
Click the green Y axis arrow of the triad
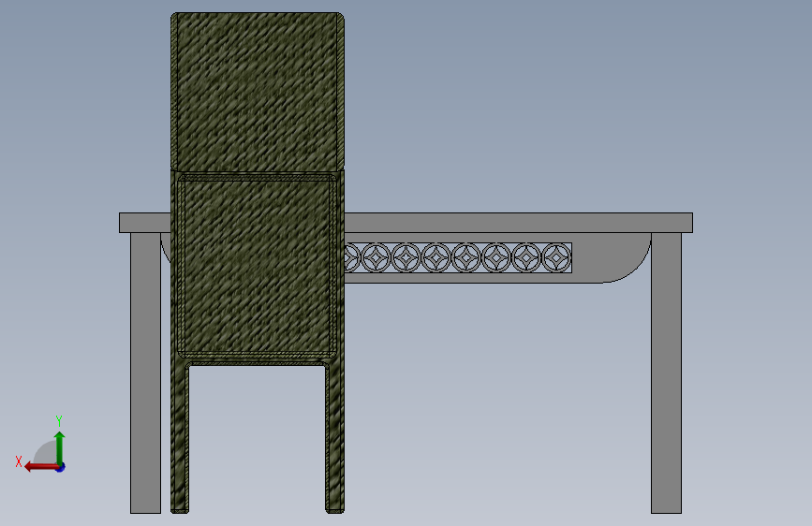point(60,447)
